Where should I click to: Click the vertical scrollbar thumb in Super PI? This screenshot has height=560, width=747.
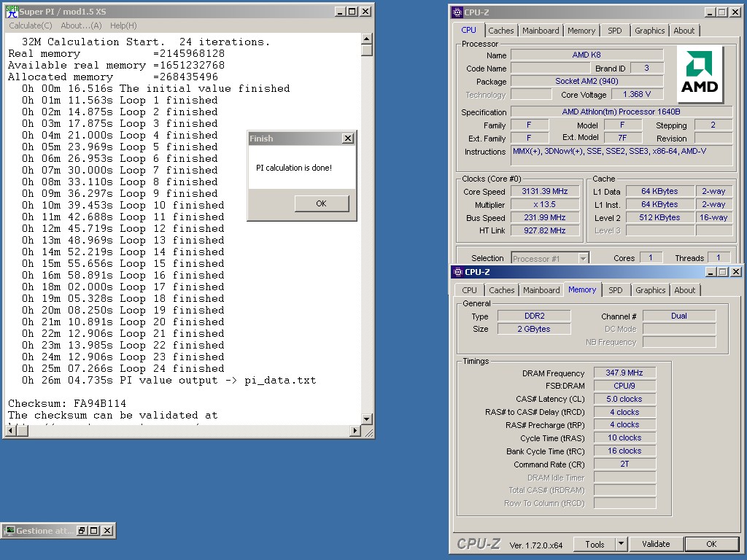(366, 50)
